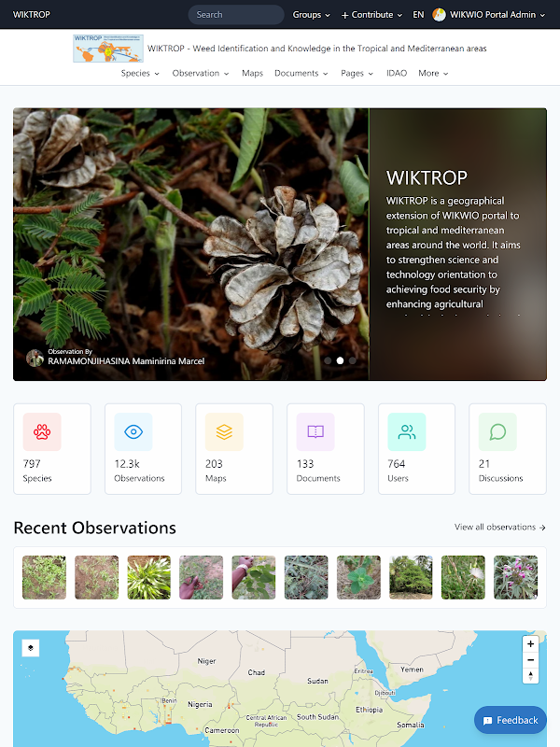Zoom in the map with plus button

pyautogui.click(x=530, y=644)
